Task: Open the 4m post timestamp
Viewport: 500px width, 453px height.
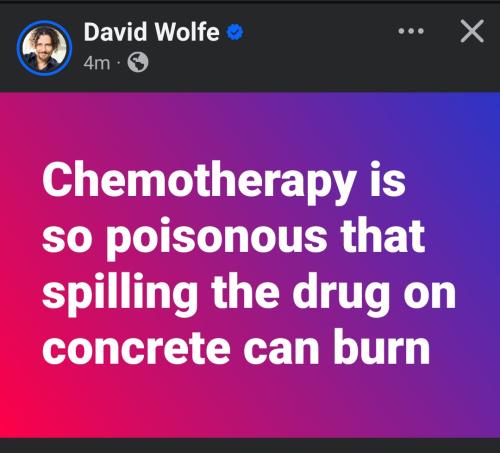Action: coord(97,63)
